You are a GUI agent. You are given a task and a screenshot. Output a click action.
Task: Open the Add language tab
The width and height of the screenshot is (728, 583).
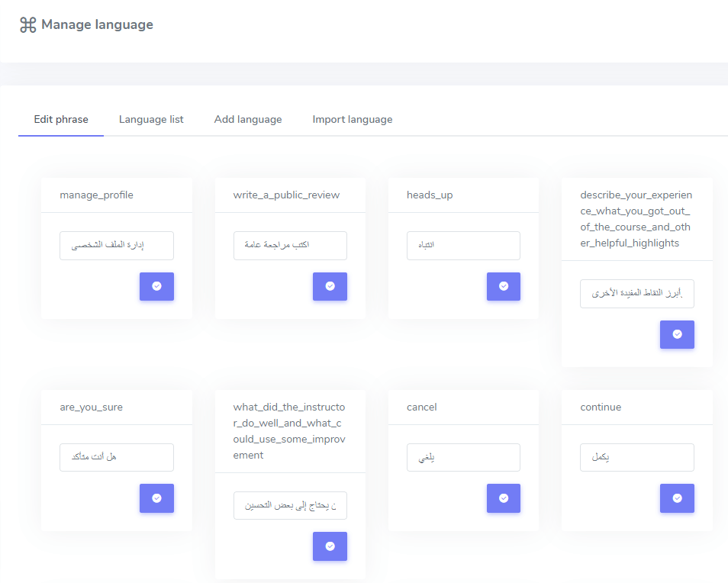248,120
